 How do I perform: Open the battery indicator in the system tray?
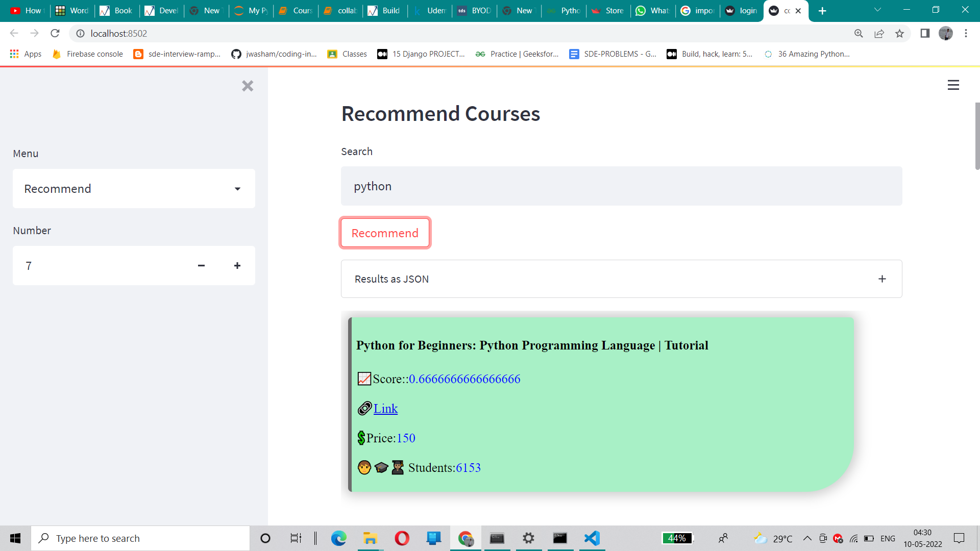click(x=869, y=538)
